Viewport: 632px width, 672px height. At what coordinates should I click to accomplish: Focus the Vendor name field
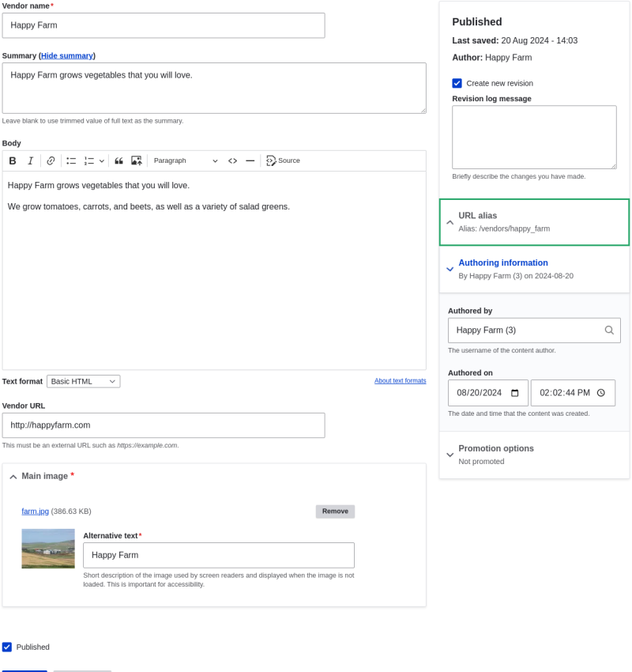(x=164, y=25)
